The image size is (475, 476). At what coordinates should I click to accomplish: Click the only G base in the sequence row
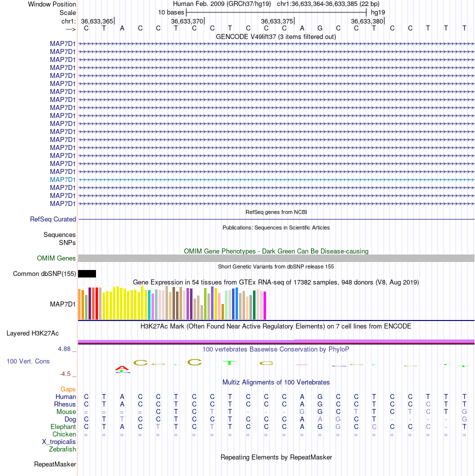tap(320, 28)
